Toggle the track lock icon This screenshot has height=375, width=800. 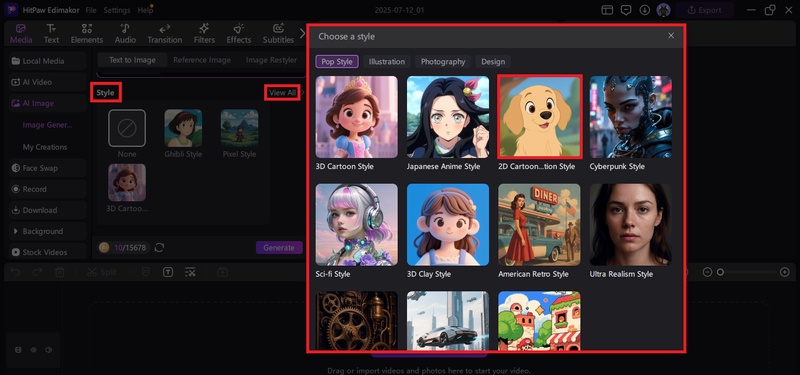tap(18, 350)
